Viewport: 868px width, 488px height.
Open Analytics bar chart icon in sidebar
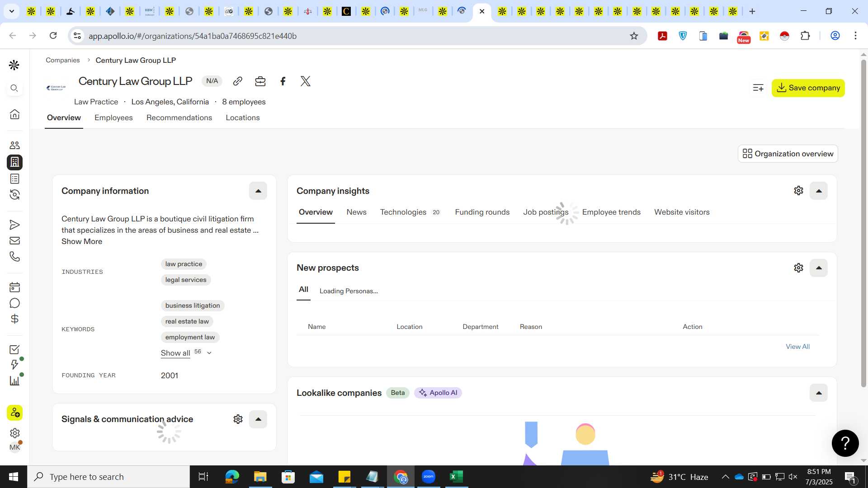tap(14, 381)
